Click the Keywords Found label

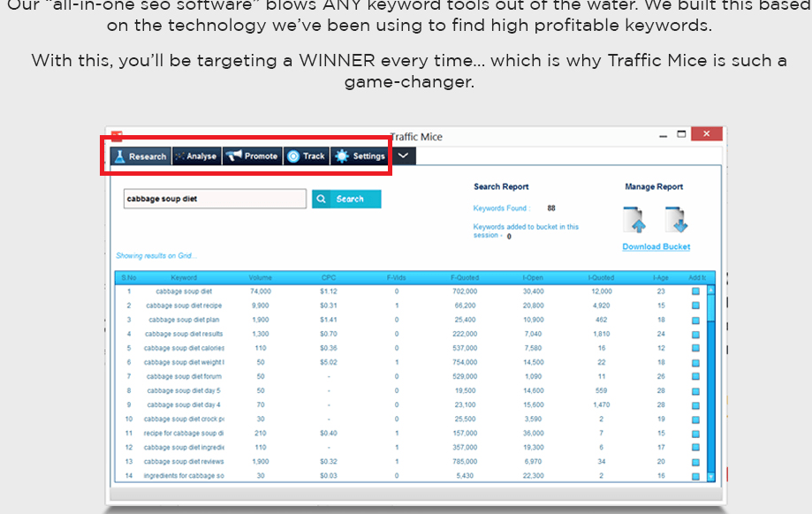[x=501, y=208]
